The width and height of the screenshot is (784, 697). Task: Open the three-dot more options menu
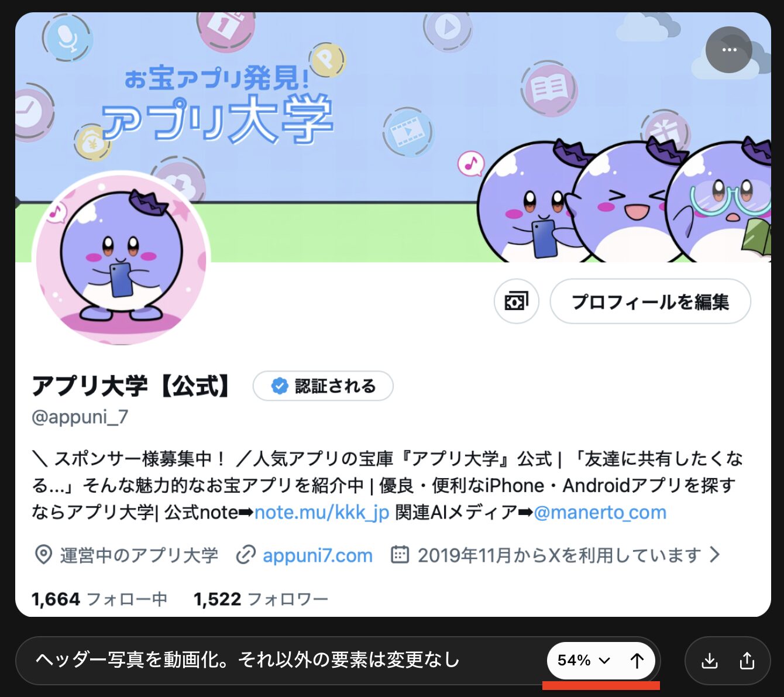(728, 50)
